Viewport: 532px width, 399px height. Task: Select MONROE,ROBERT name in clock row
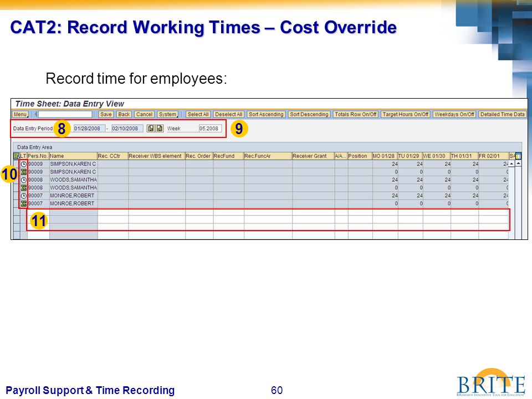72,196
